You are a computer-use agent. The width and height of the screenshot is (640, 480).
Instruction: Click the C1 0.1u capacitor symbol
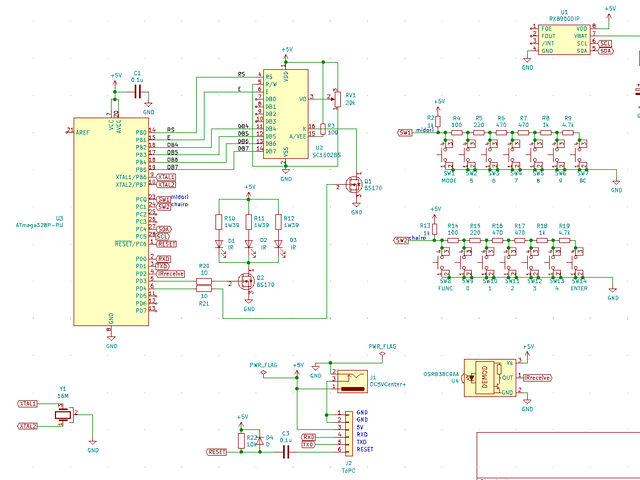point(136,91)
